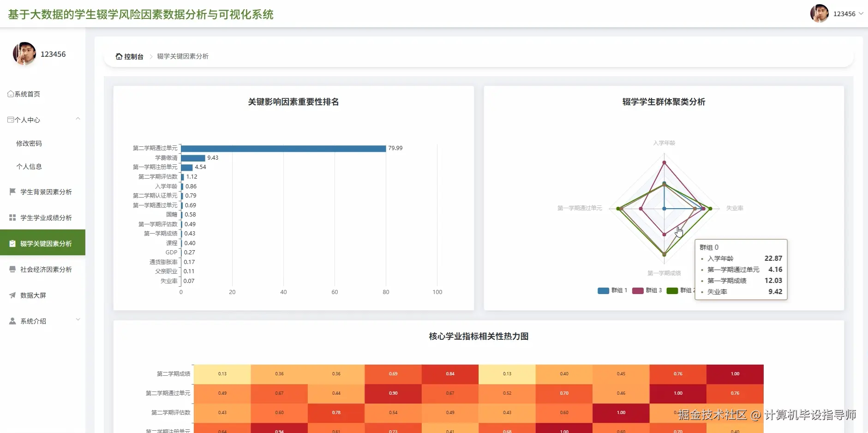The width and height of the screenshot is (868, 433).
Task: Click the 0.90 heatmap cell in 第二学期通过单元 row
Action: click(393, 393)
